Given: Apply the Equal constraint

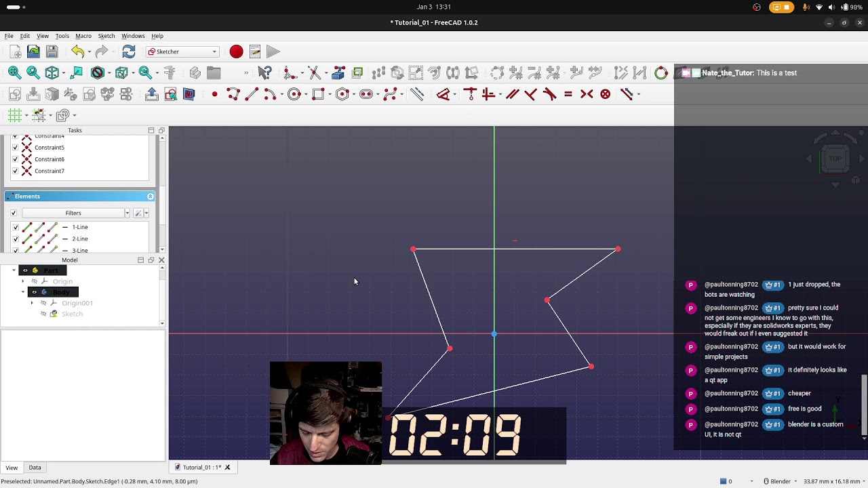Looking at the screenshot, I should pos(568,94).
